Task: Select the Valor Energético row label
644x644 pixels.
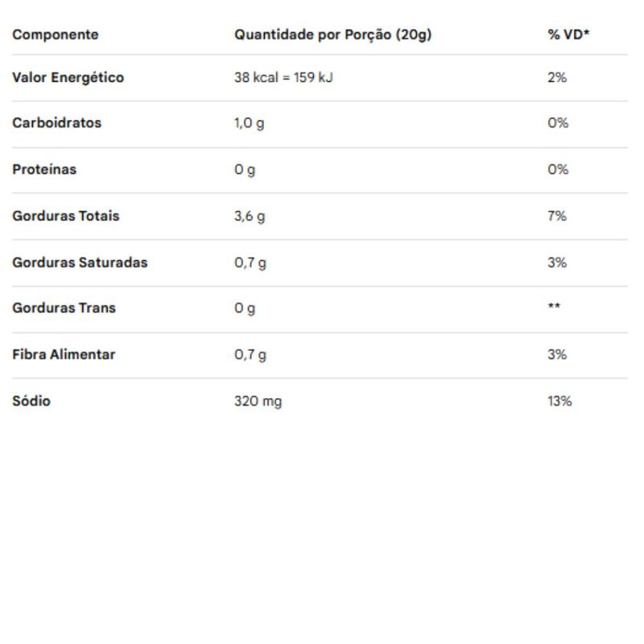Action: tap(68, 77)
